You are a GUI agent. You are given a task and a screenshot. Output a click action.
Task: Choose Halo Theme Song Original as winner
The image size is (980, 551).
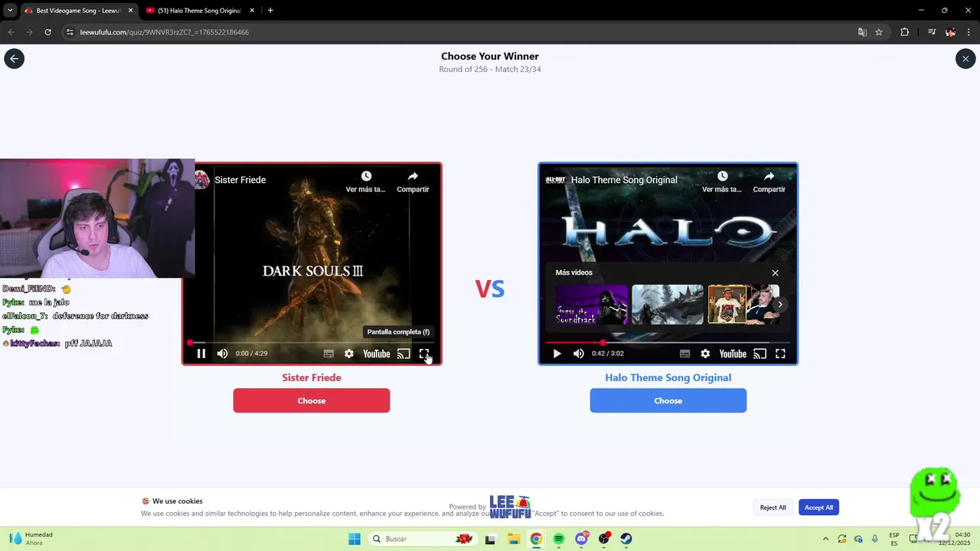pyautogui.click(x=668, y=400)
